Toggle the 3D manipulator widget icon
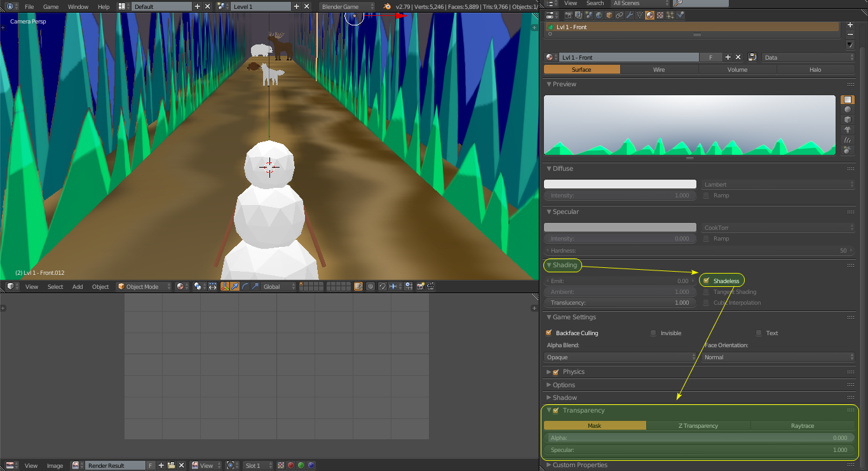Image resolution: width=868 pixels, height=471 pixels. [x=225, y=286]
